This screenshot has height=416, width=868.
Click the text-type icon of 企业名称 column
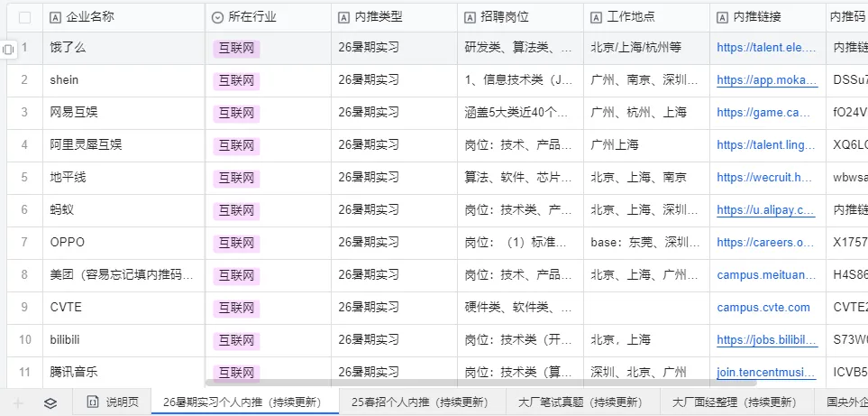(55, 17)
